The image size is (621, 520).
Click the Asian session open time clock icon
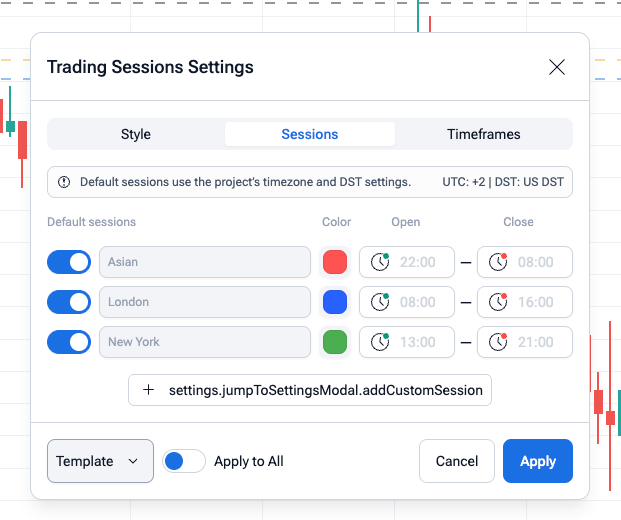point(380,262)
